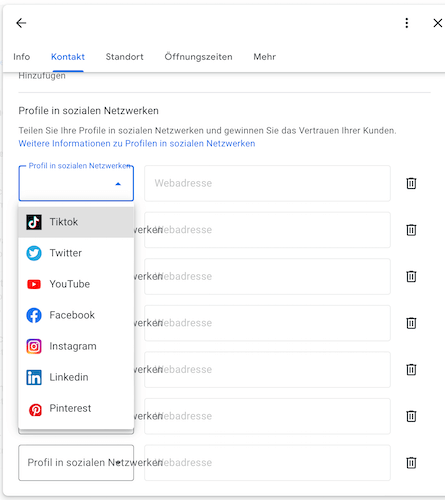This screenshot has height=500, width=445.
Task: Delete the third social profile row via trash icon
Action: (411, 276)
